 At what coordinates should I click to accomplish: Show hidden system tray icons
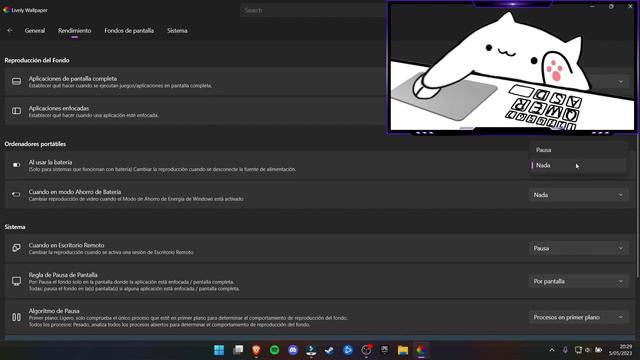[552, 350]
